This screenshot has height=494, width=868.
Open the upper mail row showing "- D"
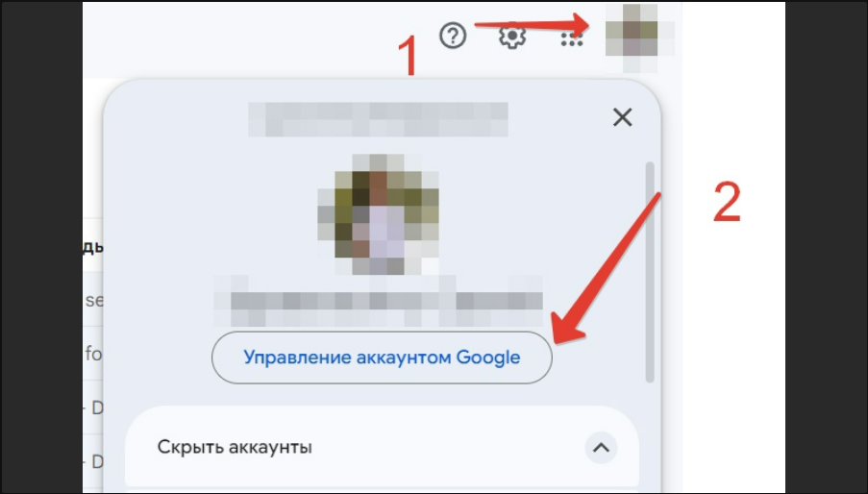click(x=93, y=408)
